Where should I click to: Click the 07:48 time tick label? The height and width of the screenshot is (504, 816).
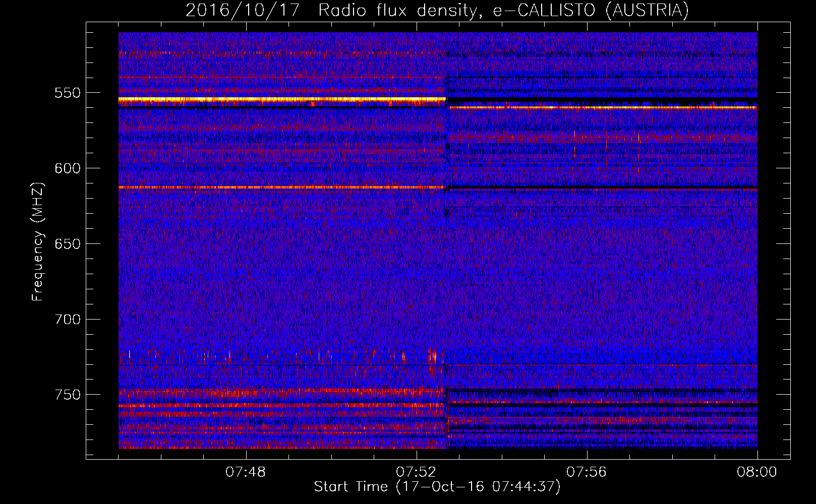coord(246,472)
